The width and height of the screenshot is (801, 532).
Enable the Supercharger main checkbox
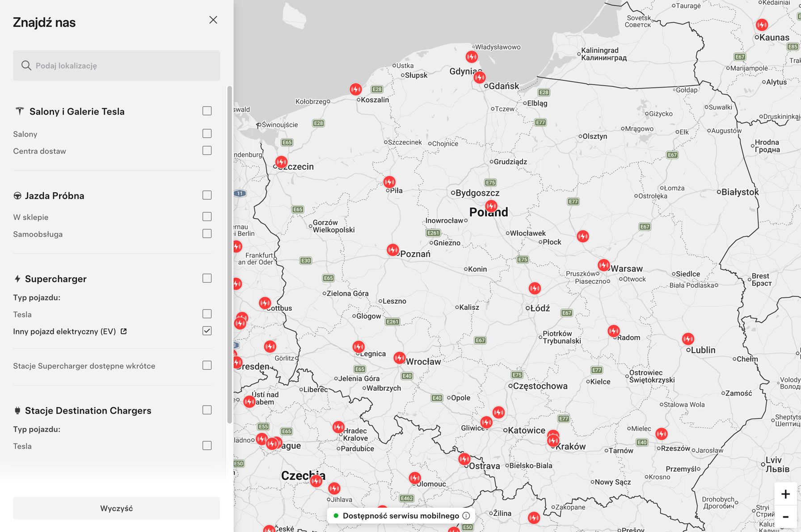[x=207, y=279]
